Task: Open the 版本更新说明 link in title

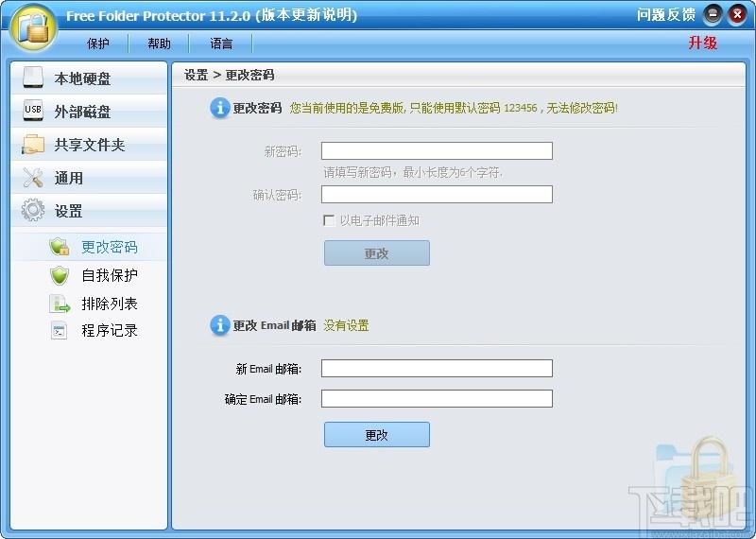Action: (306, 15)
